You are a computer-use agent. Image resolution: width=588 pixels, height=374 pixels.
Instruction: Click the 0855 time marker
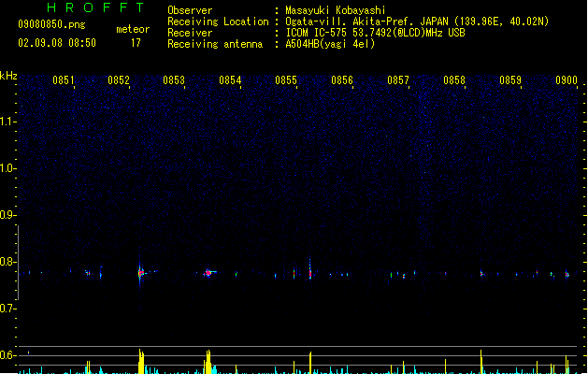pyautogui.click(x=286, y=80)
